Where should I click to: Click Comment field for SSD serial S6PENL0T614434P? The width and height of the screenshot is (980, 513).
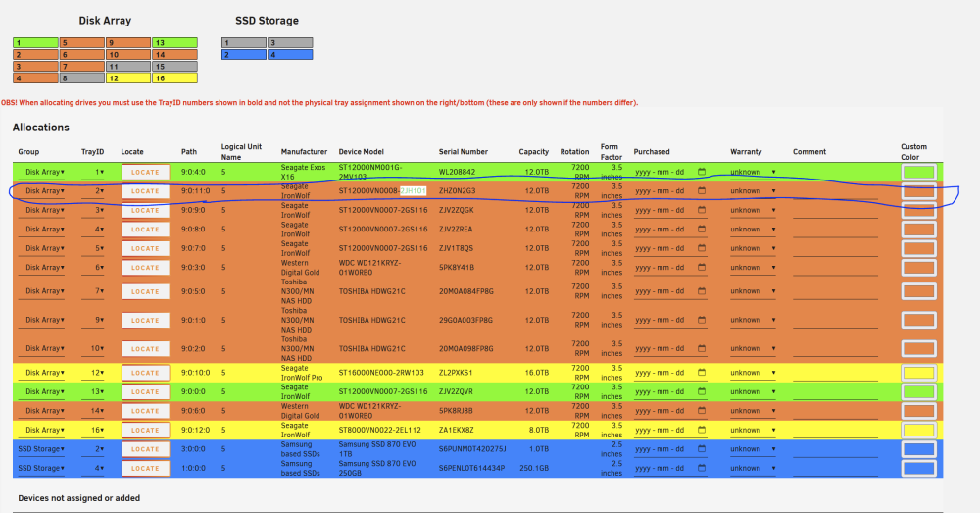coord(835,469)
